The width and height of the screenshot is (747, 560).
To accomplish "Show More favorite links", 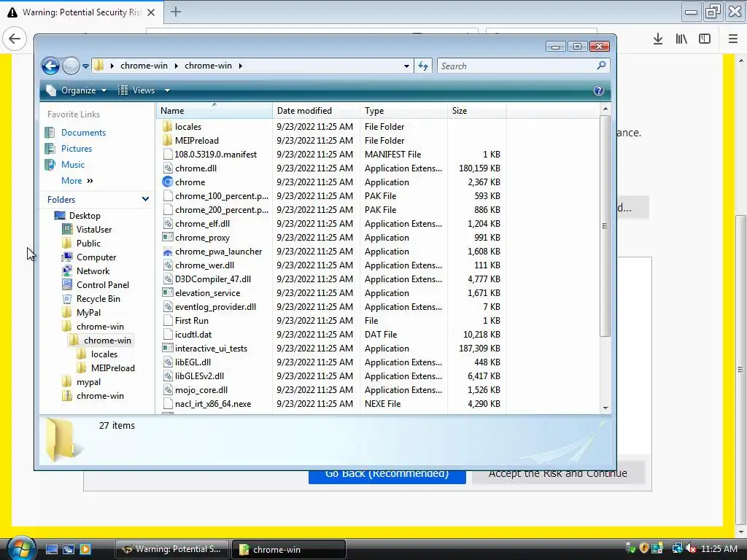I will 77,181.
